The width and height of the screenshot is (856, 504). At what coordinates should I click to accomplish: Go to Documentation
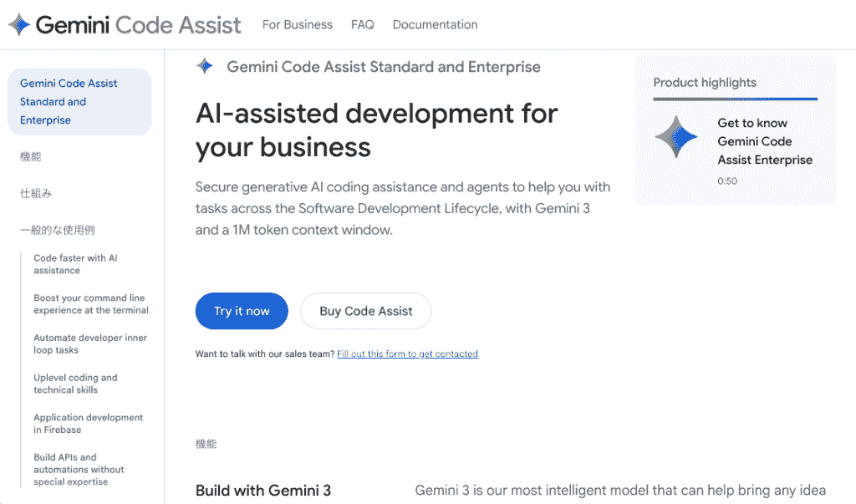tap(435, 24)
